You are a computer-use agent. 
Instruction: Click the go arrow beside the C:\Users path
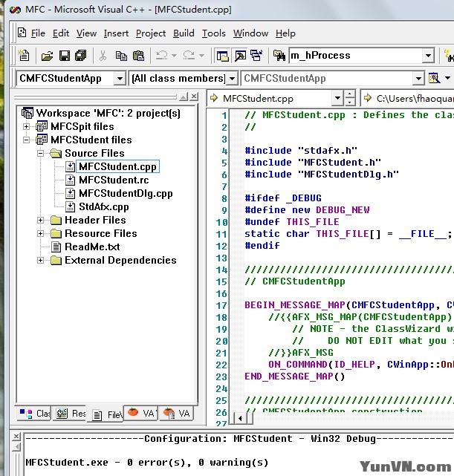368,98
